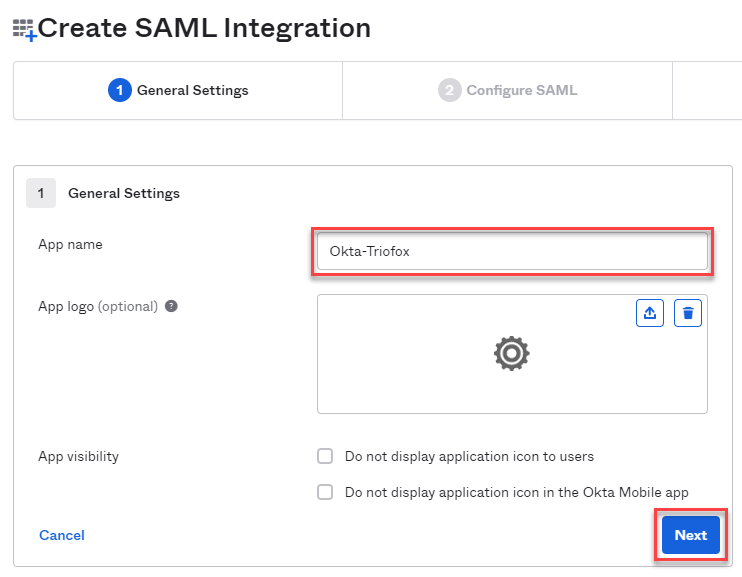This screenshot has height=577, width=742.
Task: Click the 'App name' label text
Action: (71, 245)
